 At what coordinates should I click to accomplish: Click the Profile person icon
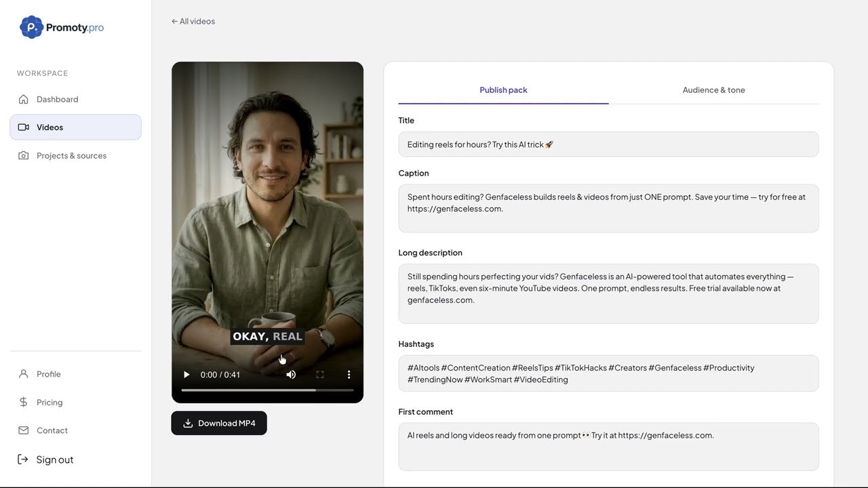tap(24, 374)
